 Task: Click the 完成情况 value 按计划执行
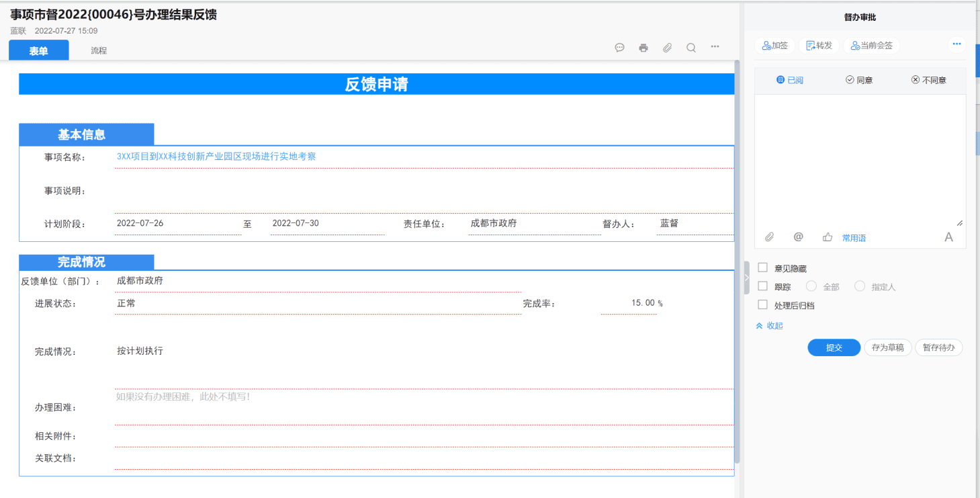click(x=140, y=351)
